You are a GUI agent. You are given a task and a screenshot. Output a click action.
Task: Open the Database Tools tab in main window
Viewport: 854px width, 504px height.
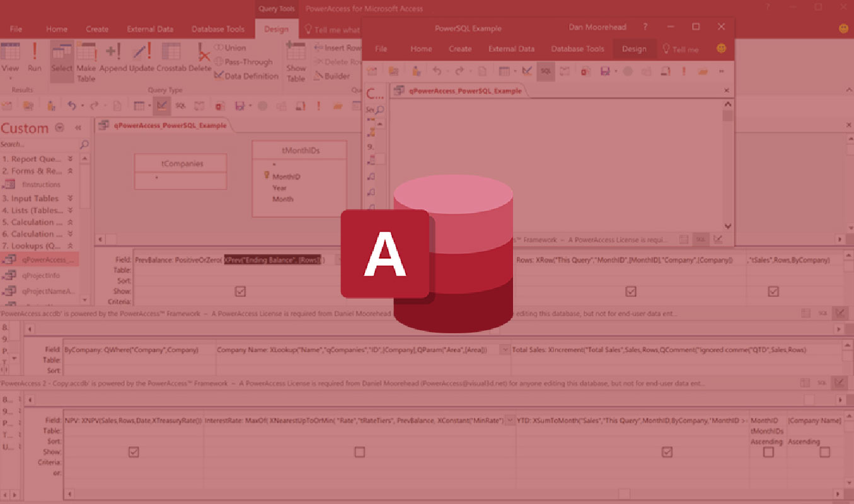click(217, 29)
